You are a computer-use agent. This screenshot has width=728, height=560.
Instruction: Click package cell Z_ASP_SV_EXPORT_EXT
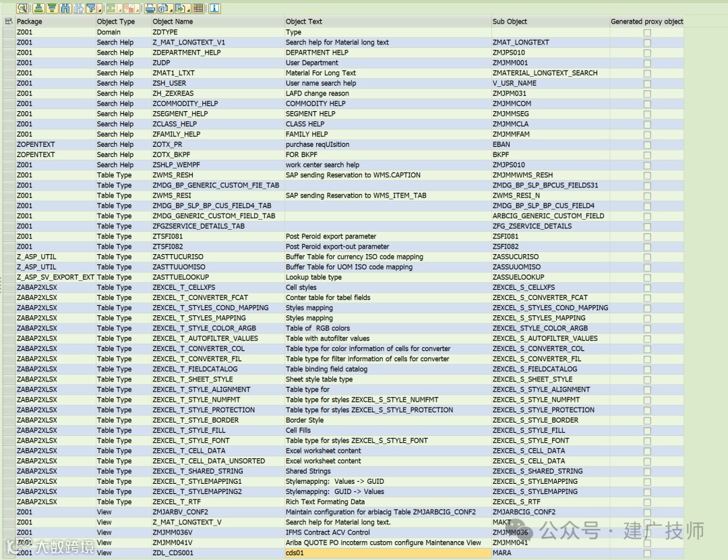[x=55, y=277]
